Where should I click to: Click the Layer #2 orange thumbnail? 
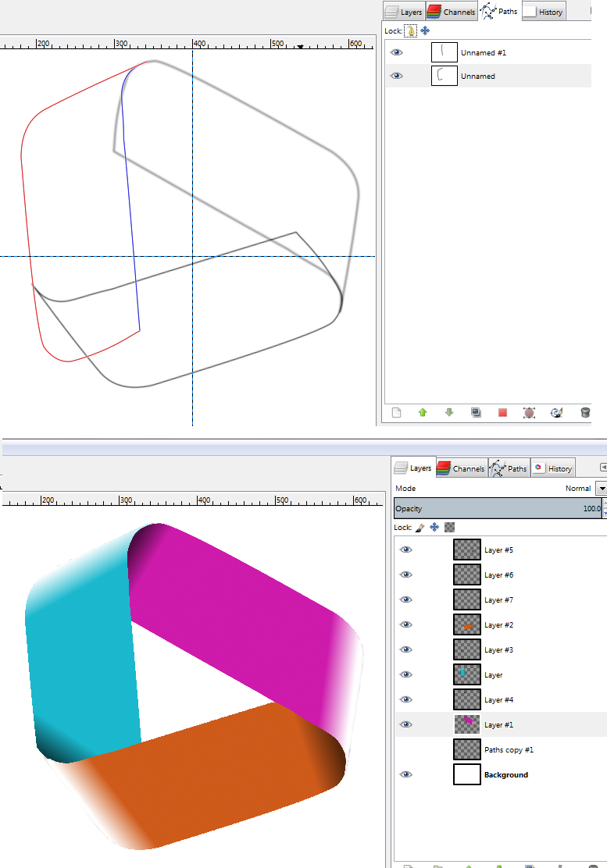[467, 624]
